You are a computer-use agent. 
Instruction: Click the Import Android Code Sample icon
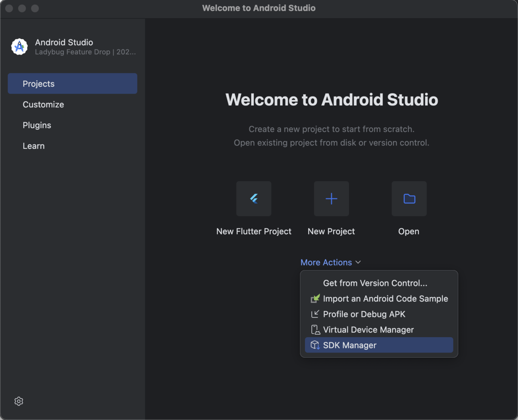coord(315,298)
